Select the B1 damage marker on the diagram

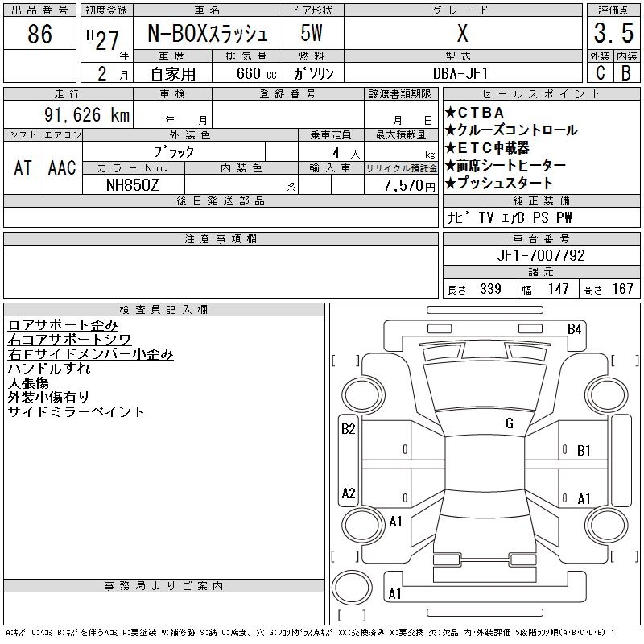pos(584,450)
